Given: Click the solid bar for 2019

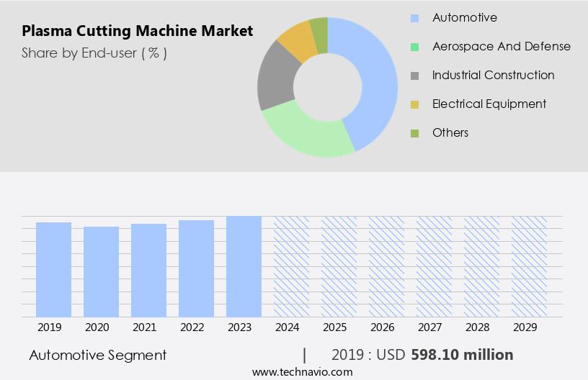Looking at the screenshot, I should tap(54, 269).
